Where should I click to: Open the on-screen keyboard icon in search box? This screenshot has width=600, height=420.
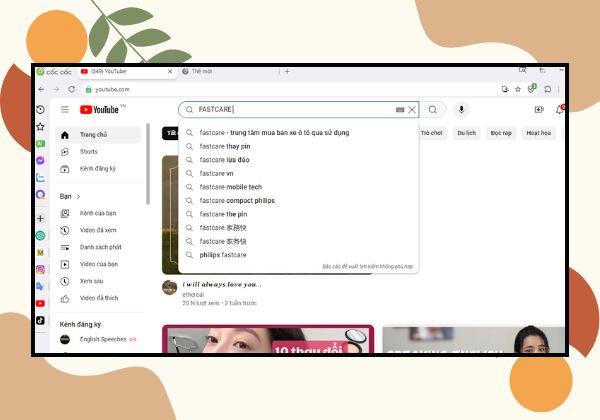400,110
